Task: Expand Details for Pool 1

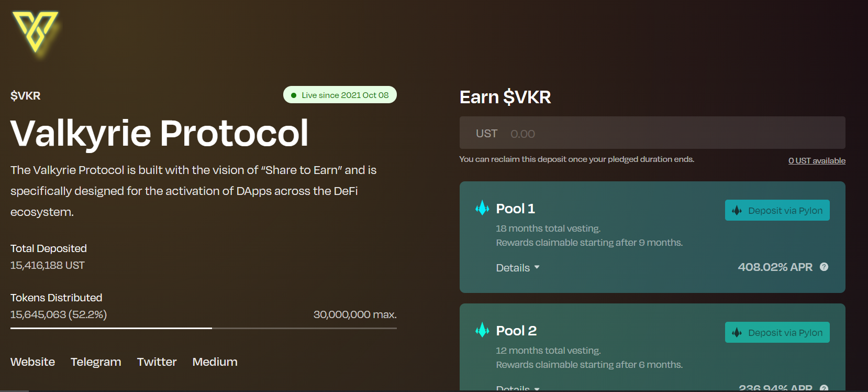Action: pos(517,267)
